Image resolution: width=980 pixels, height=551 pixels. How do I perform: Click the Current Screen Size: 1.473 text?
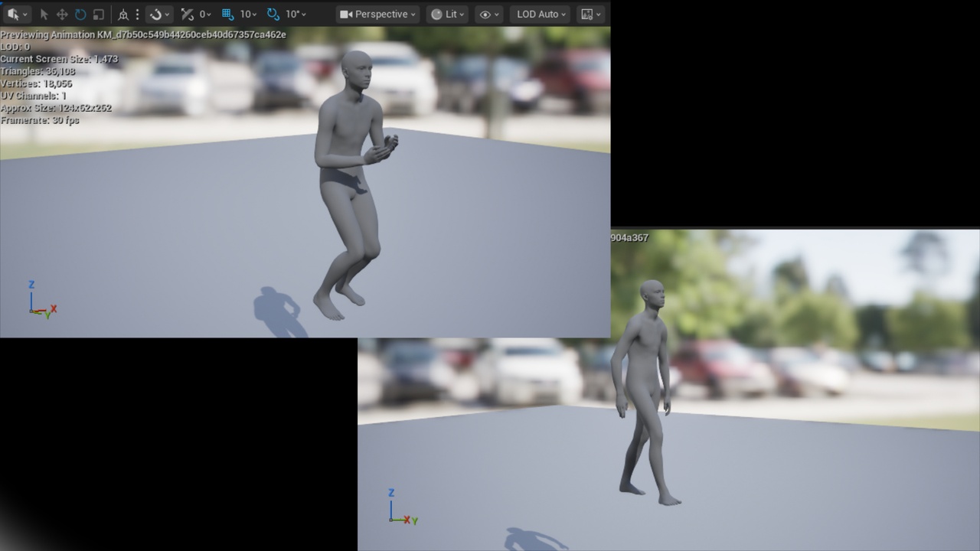pos(59,59)
